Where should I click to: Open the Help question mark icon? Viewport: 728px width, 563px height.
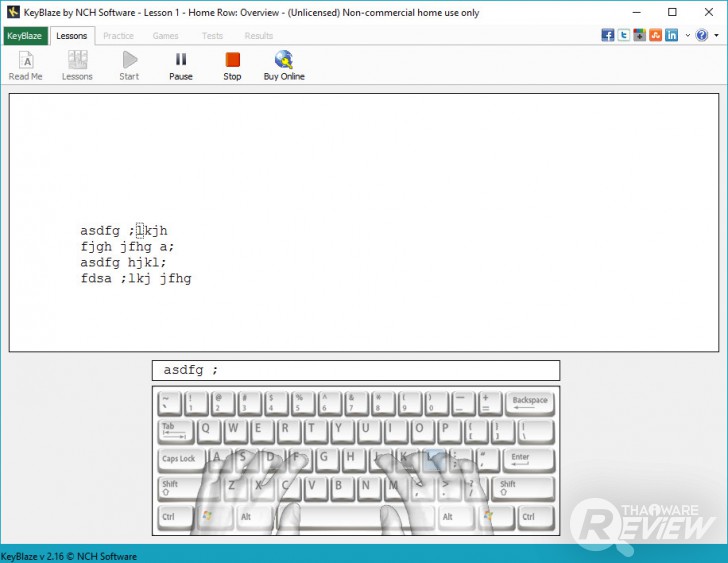[x=702, y=35]
